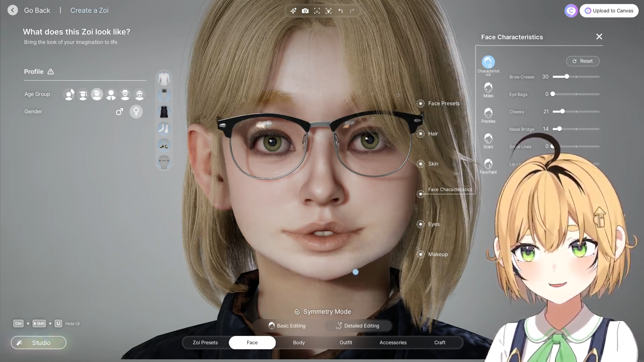This screenshot has height=362, width=644.
Task: Expand the Hair editing node
Action: point(421,134)
